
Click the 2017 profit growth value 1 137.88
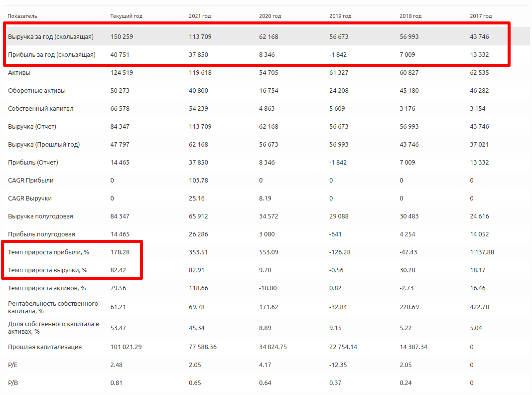482,252
